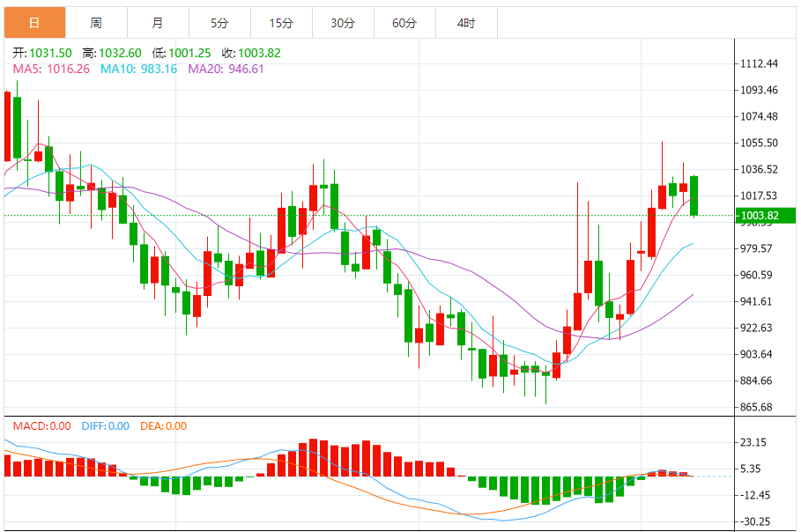Screen dimensions: 801x532
Task: Click the 5.35 MACD axis label
Action: click(x=751, y=469)
